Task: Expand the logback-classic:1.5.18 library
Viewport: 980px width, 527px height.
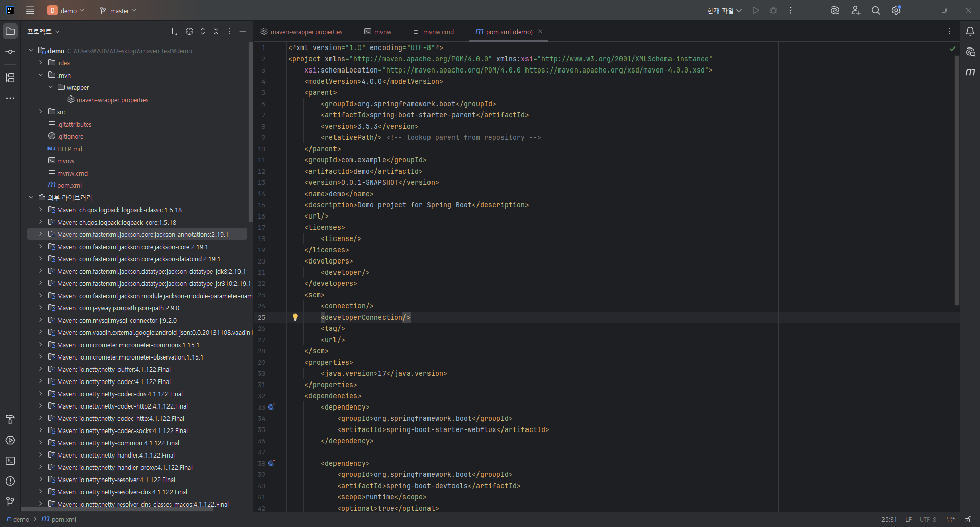Action: [41, 210]
